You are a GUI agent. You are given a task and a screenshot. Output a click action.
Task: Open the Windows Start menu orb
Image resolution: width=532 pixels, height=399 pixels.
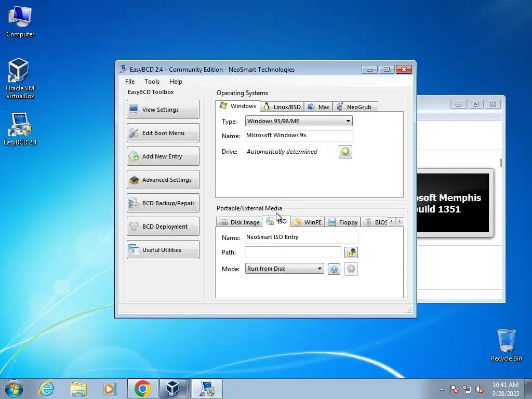point(14,389)
